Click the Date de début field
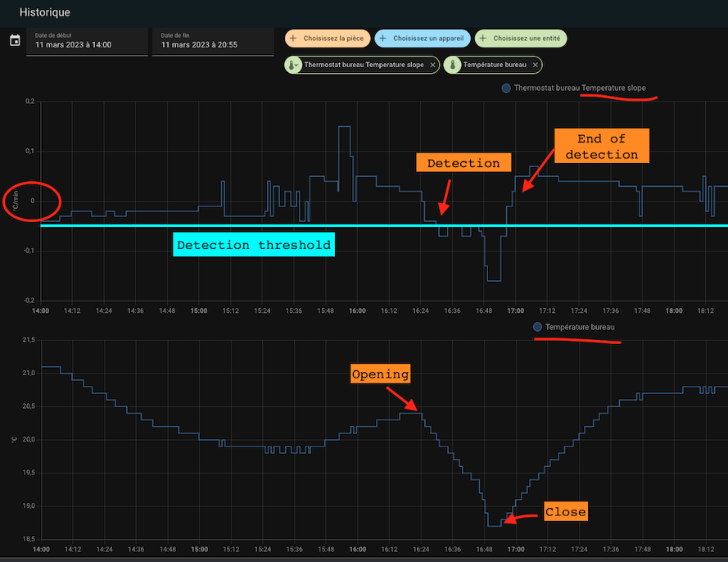Image resolution: width=728 pixels, height=562 pixels. (x=87, y=41)
